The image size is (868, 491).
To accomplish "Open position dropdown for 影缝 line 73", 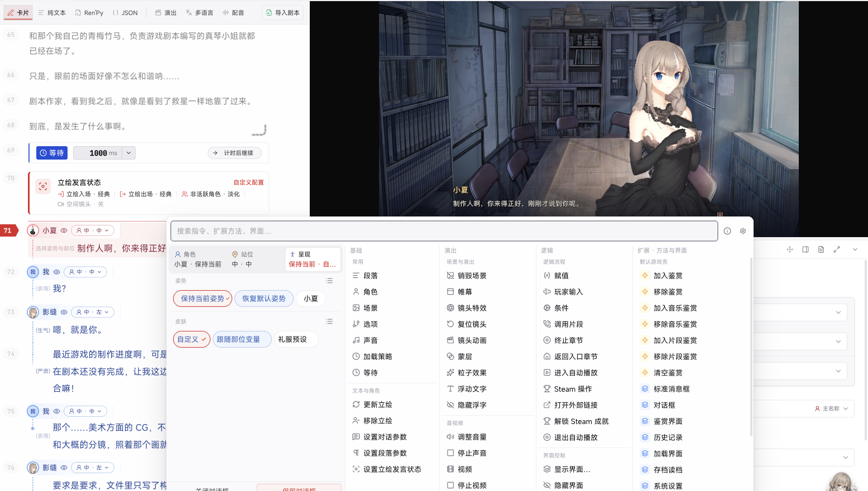I will (x=93, y=312).
